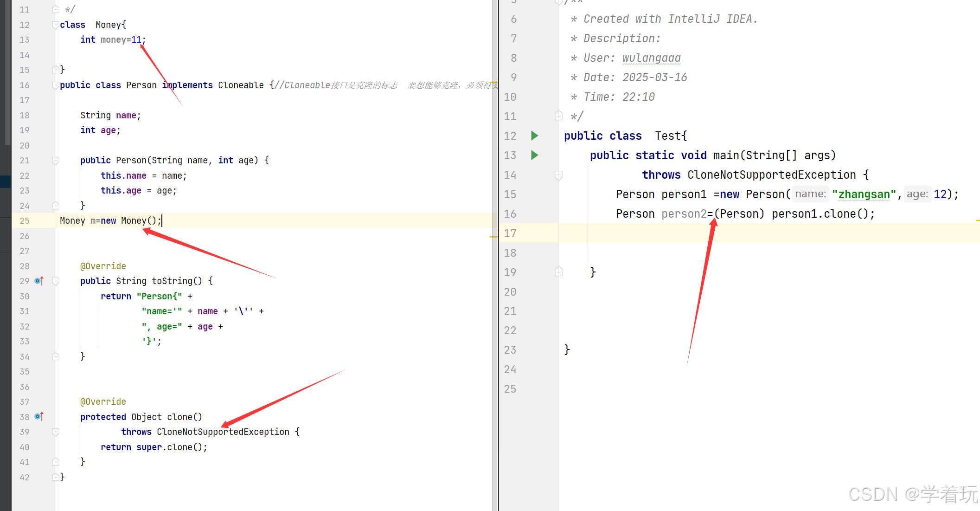
Task: Collapse clone method body fold at line 39
Action: click(56, 432)
